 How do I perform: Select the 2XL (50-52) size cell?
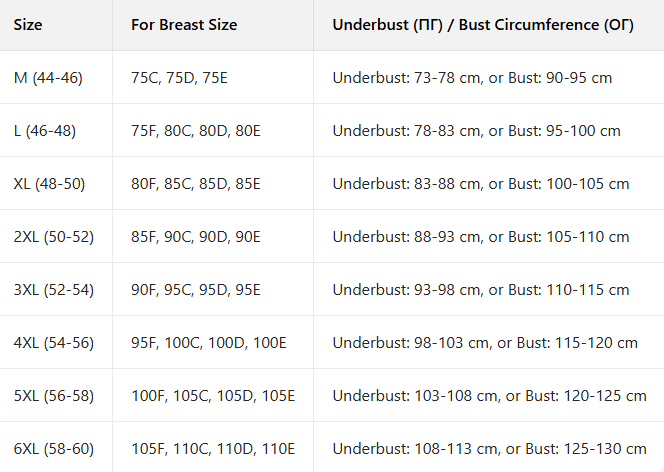[53, 237]
